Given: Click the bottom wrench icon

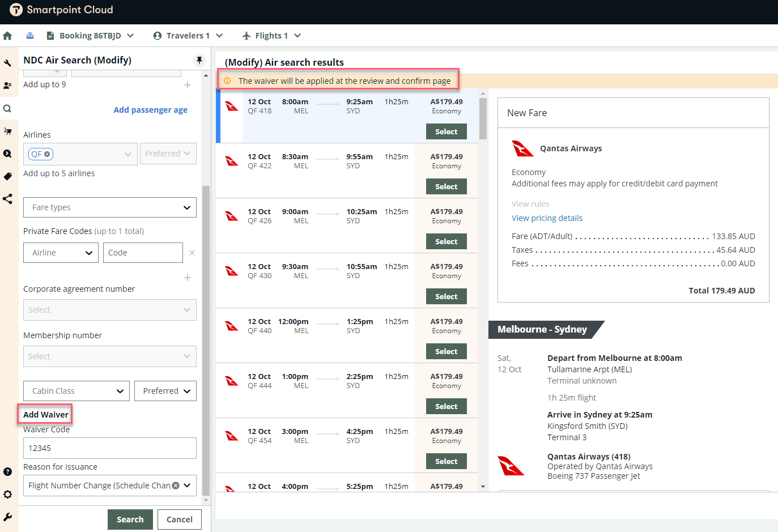Looking at the screenshot, I should [7, 517].
